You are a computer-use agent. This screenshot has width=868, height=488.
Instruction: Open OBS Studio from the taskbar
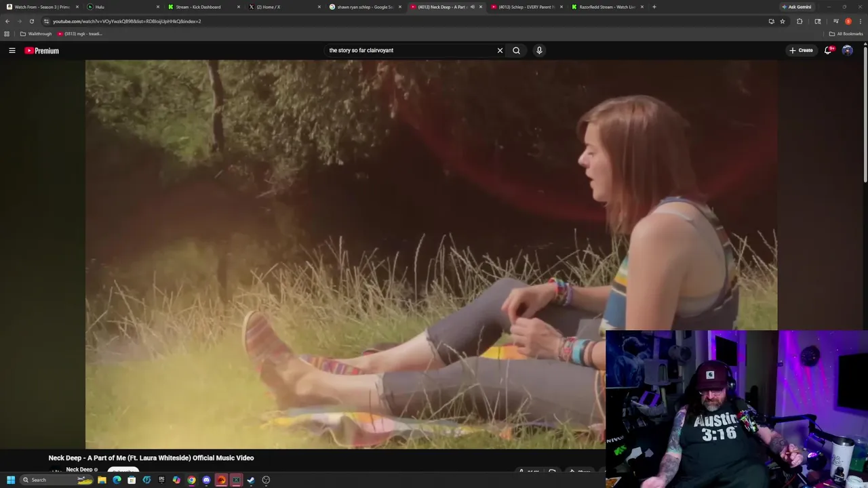tap(266, 480)
